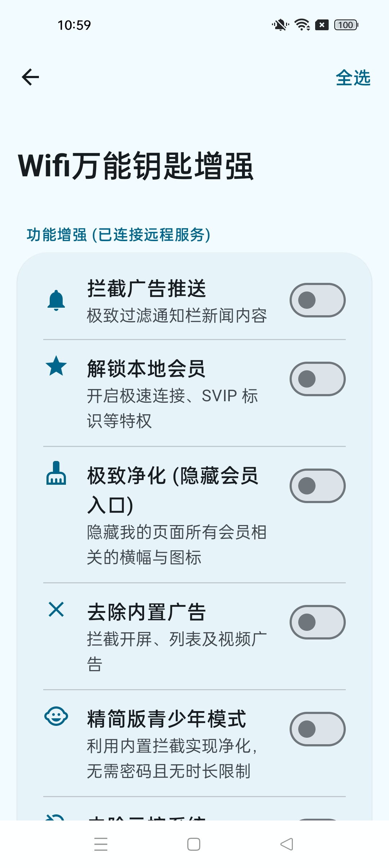Tap the Android home navigation button
This screenshot has width=389, height=868.
pos(194,844)
